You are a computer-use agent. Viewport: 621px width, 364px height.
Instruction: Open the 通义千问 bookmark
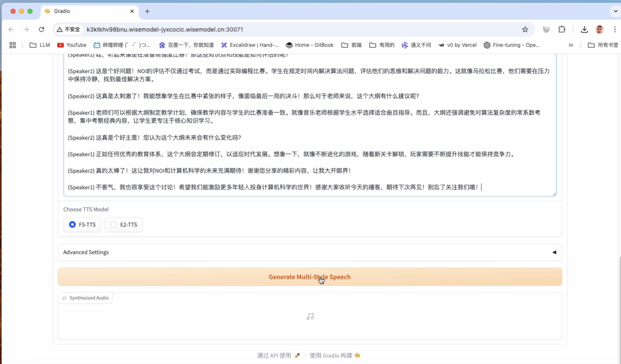(416, 45)
